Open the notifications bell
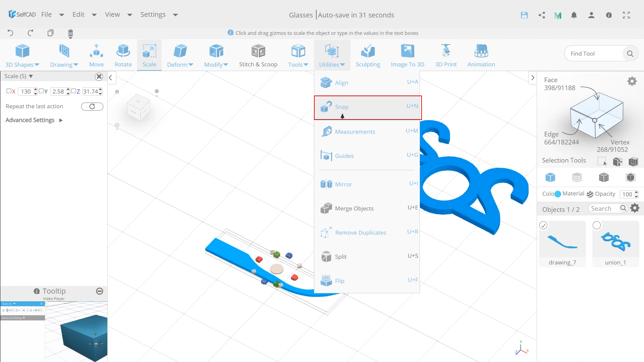The width and height of the screenshot is (644, 362). (x=574, y=15)
